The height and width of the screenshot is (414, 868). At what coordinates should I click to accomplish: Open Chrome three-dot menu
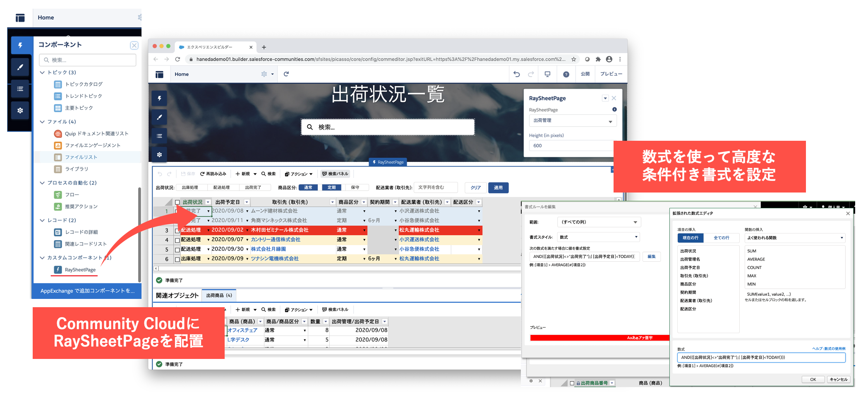pyautogui.click(x=620, y=59)
